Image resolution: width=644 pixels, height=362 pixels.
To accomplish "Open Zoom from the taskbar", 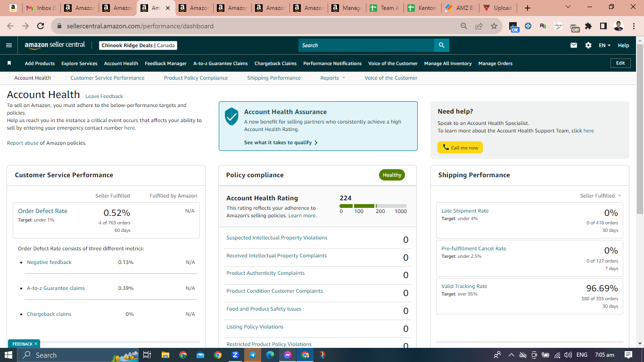I will click(x=235, y=355).
